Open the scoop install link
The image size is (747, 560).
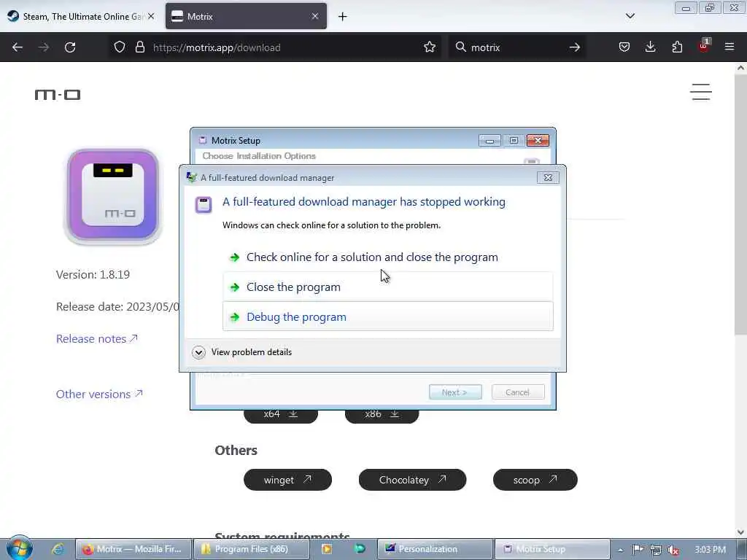tap(535, 480)
